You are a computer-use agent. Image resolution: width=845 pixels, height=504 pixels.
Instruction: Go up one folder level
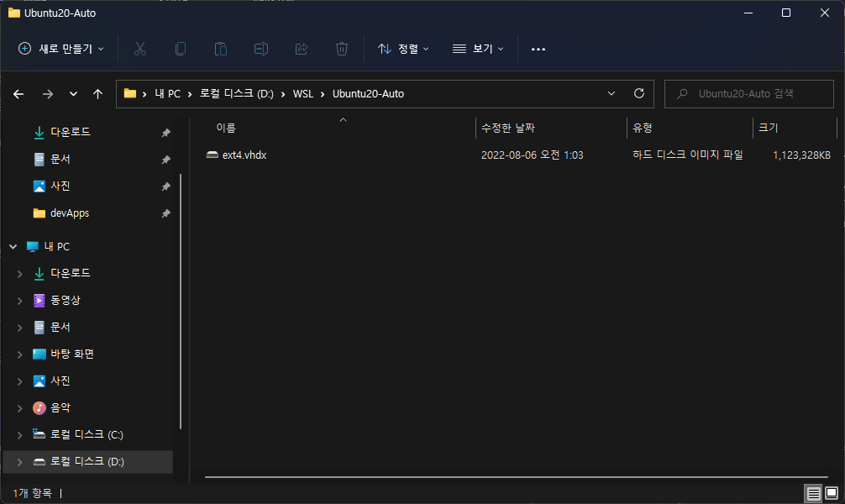click(97, 94)
